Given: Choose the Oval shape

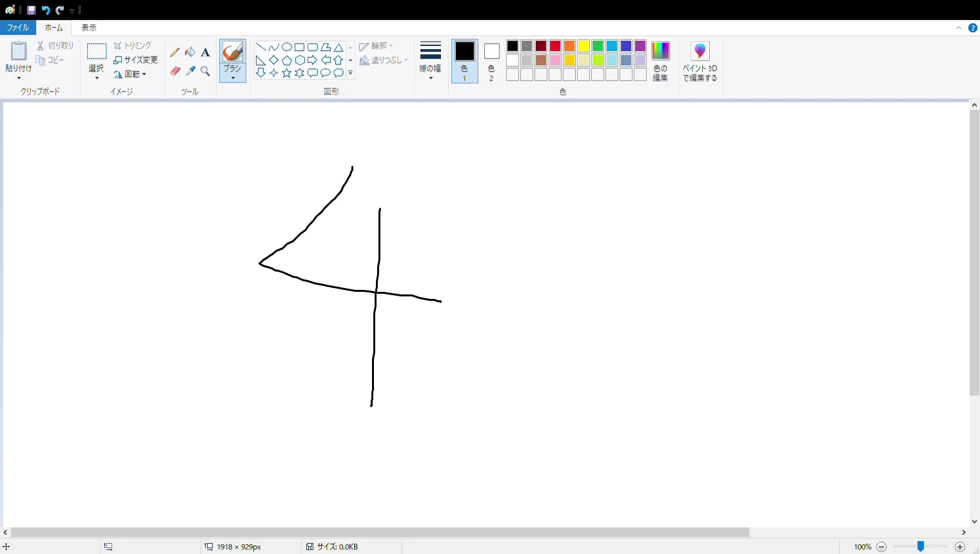Looking at the screenshot, I should [x=287, y=47].
